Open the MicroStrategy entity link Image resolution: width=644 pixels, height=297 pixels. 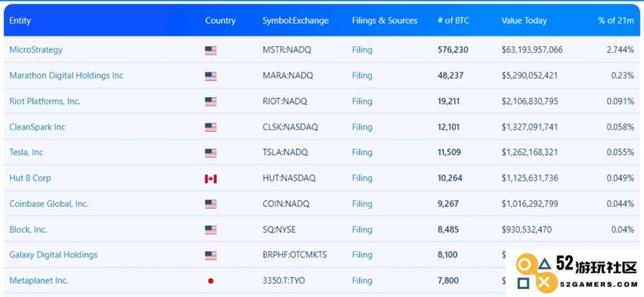(x=36, y=50)
